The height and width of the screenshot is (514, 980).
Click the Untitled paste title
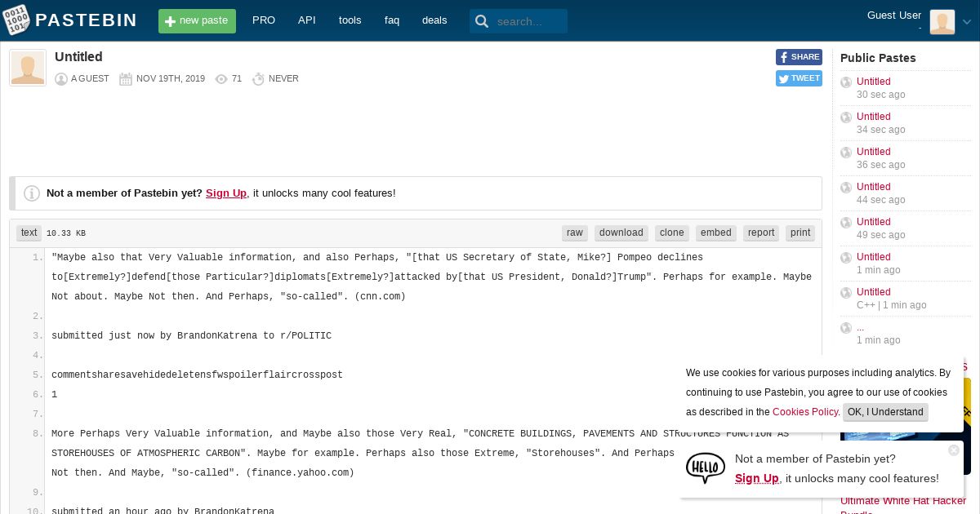pyautogui.click(x=78, y=56)
